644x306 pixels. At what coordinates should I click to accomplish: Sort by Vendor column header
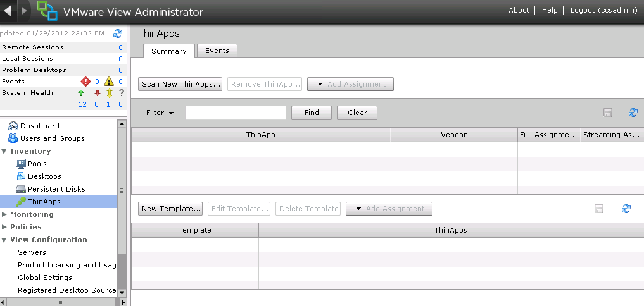pos(454,135)
